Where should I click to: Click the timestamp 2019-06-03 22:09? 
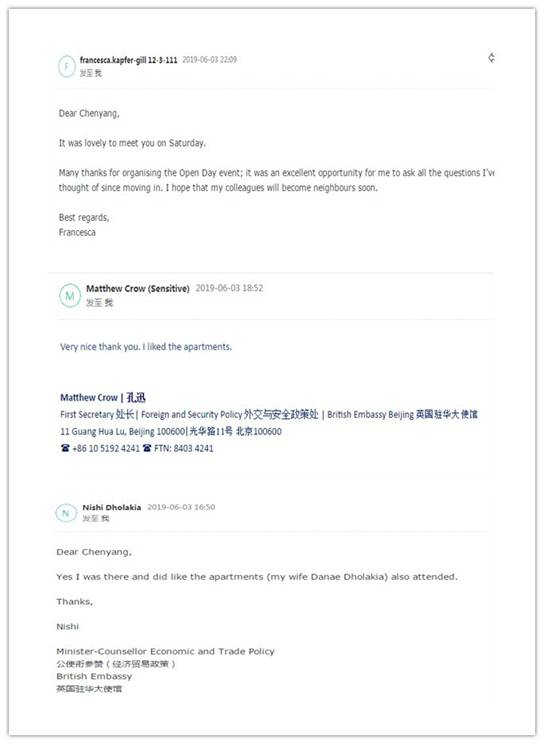point(209,60)
